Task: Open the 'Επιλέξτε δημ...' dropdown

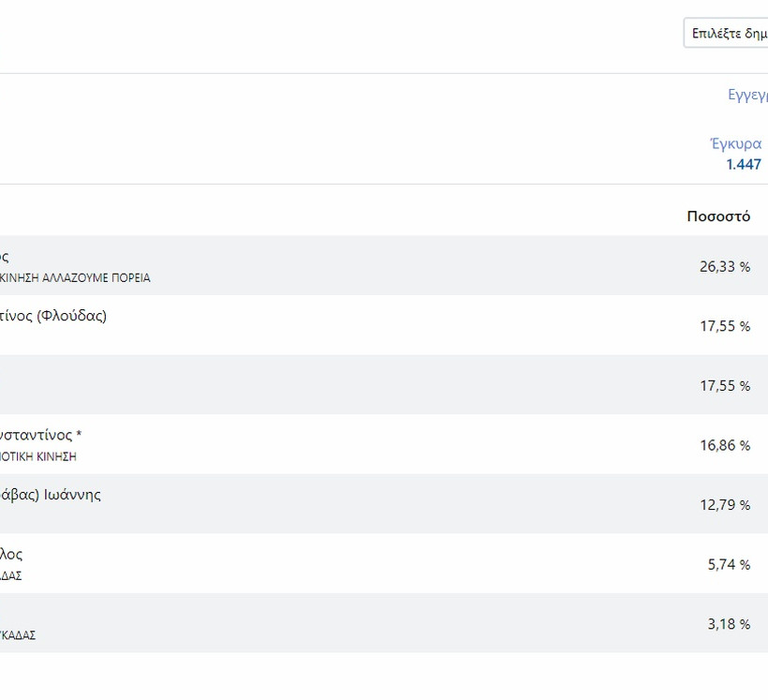Action: 727,34
